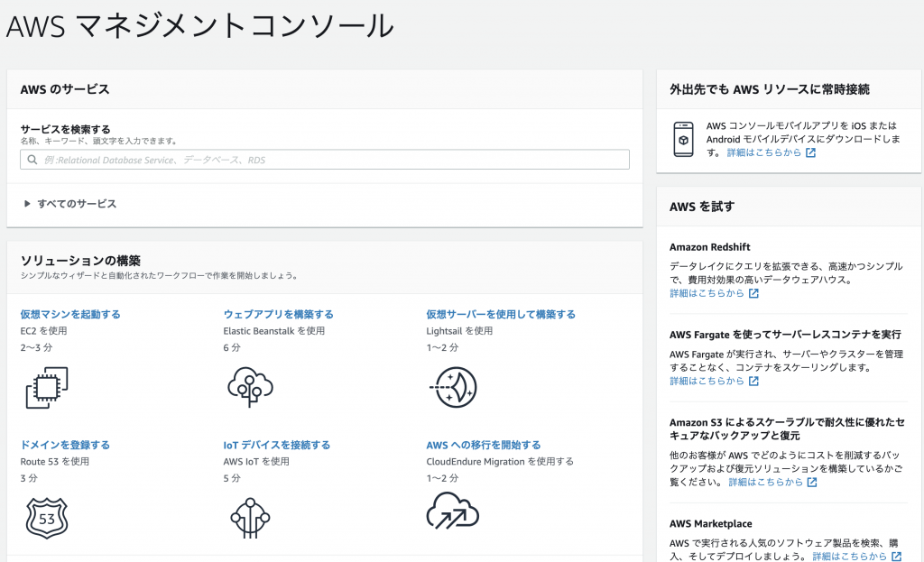Open 仮想マシンを起動する link

click(70, 314)
